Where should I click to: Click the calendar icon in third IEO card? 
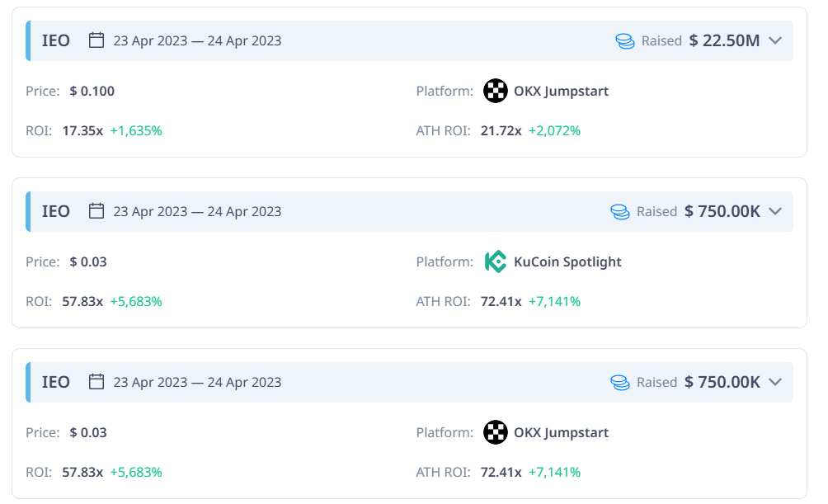click(x=96, y=382)
